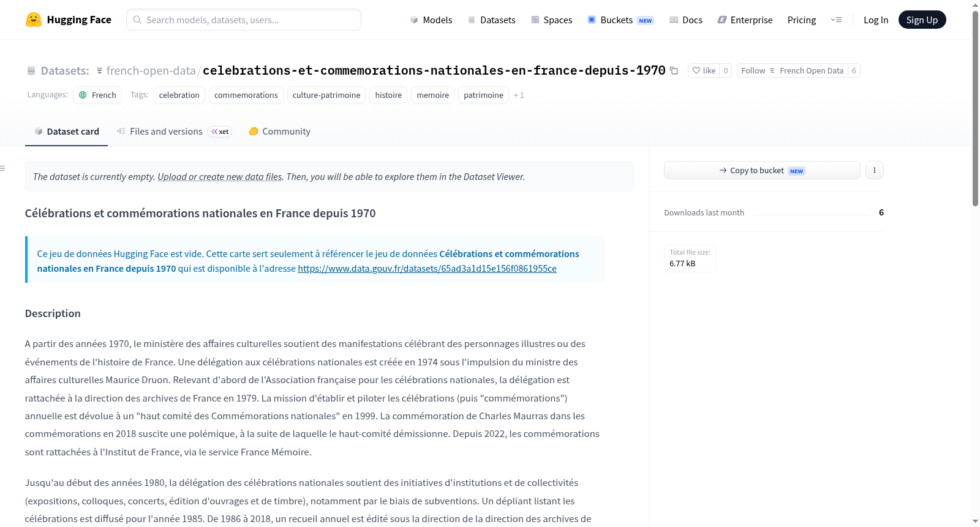Click the Files and versions tab icon
Viewport: 980px width, 527px height.
(x=121, y=131)
